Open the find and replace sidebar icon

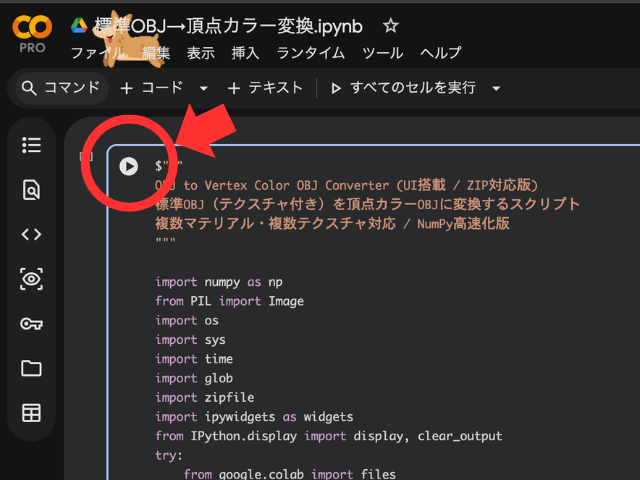(x=32, y=190)
